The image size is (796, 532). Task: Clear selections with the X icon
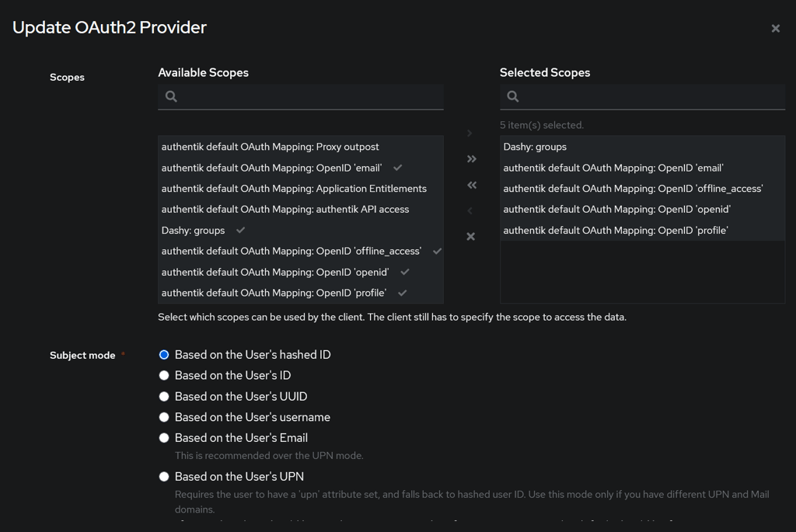[470, 236]
